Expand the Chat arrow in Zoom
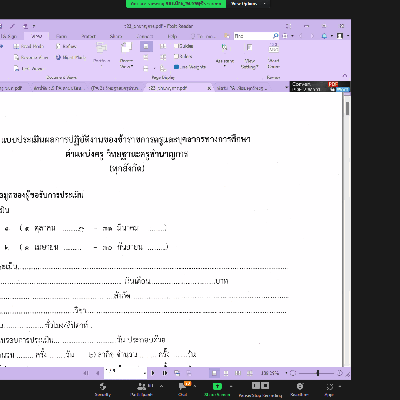Image resolution: width=400 pixels, height=400 pixels. [195, 386]
